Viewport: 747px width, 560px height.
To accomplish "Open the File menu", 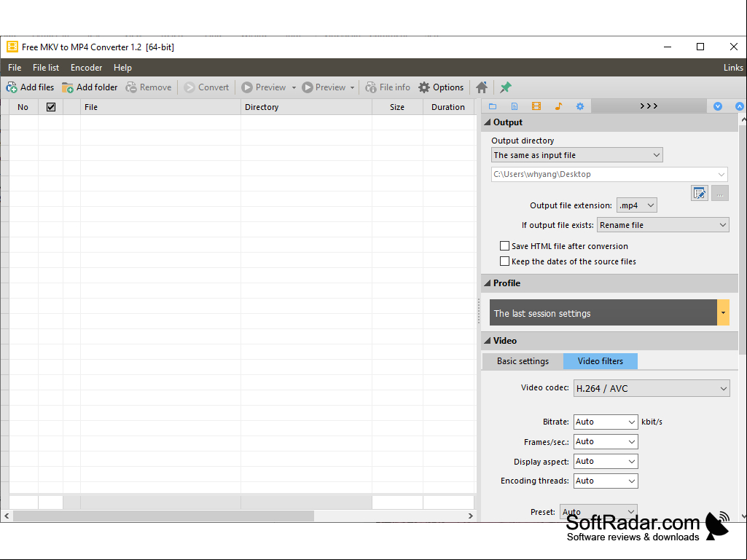I will coord(15,68).
